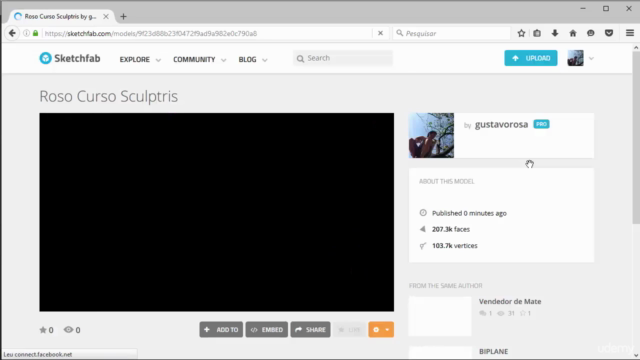Image resolution: width=640 pixels, height=360 pixels.
Task: Click the clock icon beside Published
Action: pyautogui.click(x=423, y=213)
